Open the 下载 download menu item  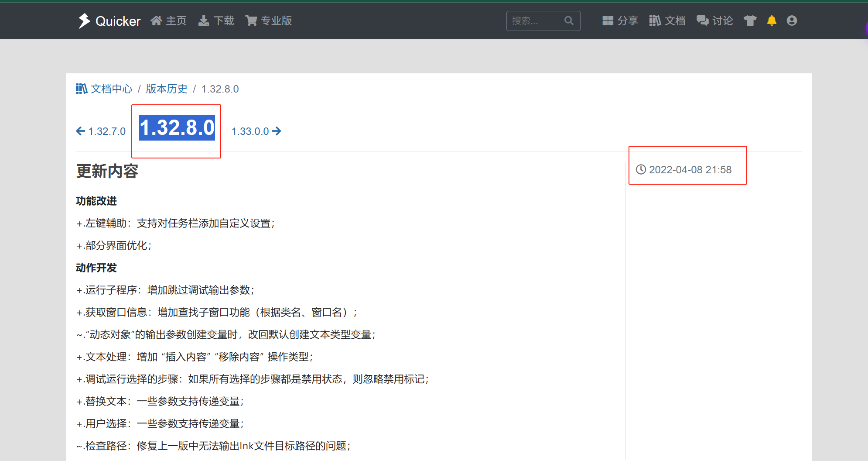(216, 21)
